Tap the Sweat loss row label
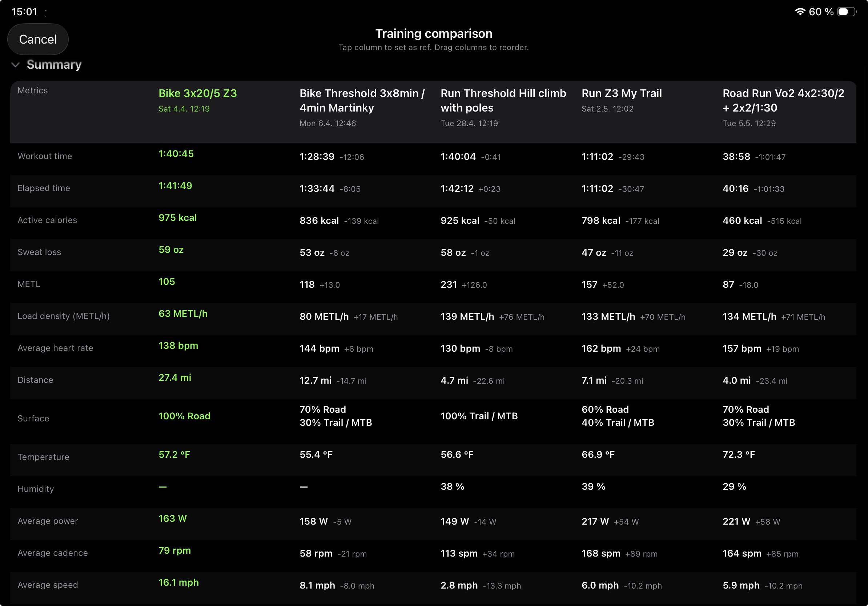The height and width of the screenshot is (606, 868). point(39,252)
